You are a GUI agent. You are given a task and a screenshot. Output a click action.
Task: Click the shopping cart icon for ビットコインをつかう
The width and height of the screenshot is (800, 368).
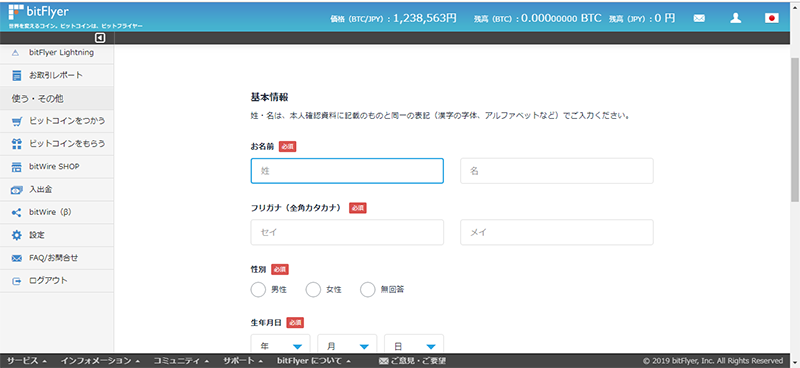pos(17,121)
